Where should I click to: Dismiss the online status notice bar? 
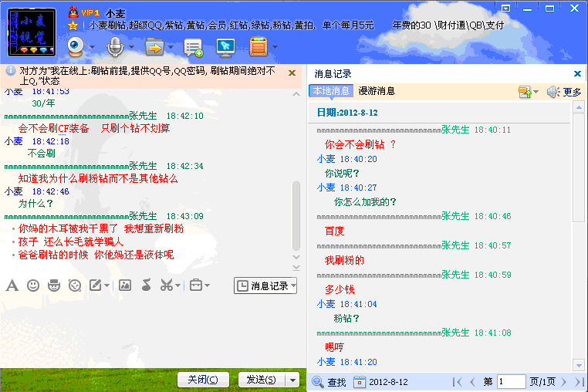coord(292,73)
